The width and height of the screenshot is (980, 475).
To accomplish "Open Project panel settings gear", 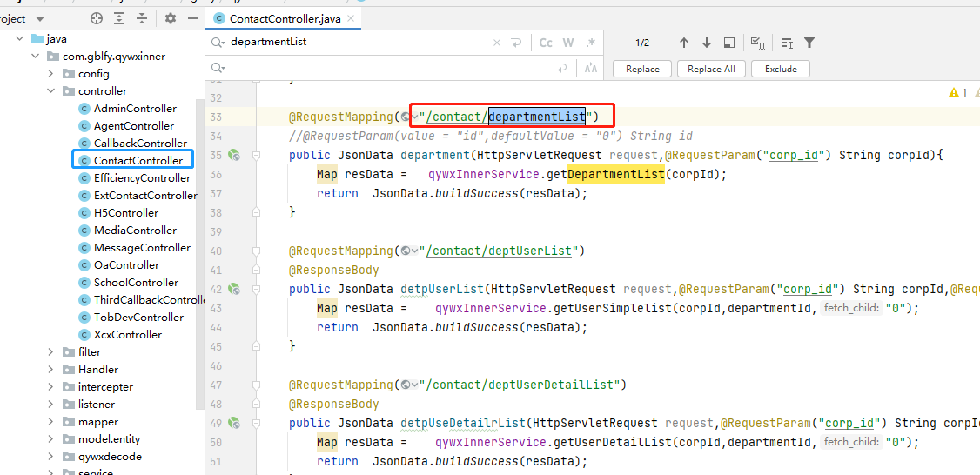I will [170, 19].
